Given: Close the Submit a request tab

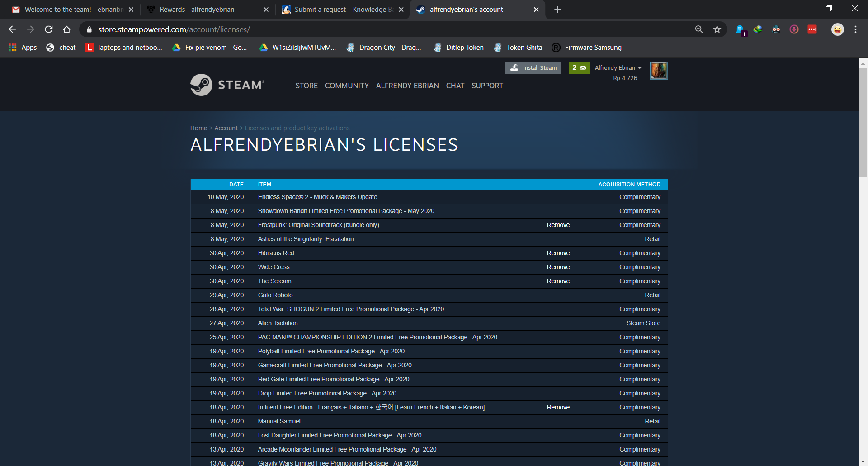Looking at the screenshot, I should click(x=401, y=10).
